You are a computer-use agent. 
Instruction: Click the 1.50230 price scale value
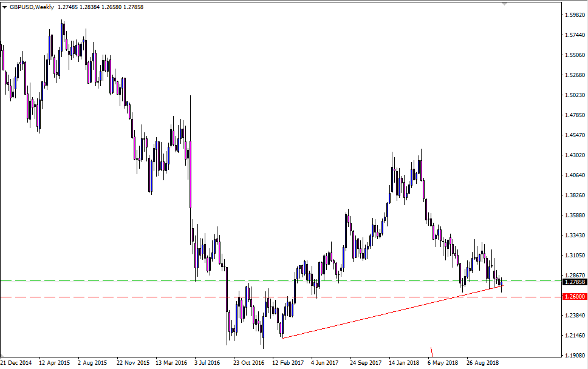[x=575, y=95]
